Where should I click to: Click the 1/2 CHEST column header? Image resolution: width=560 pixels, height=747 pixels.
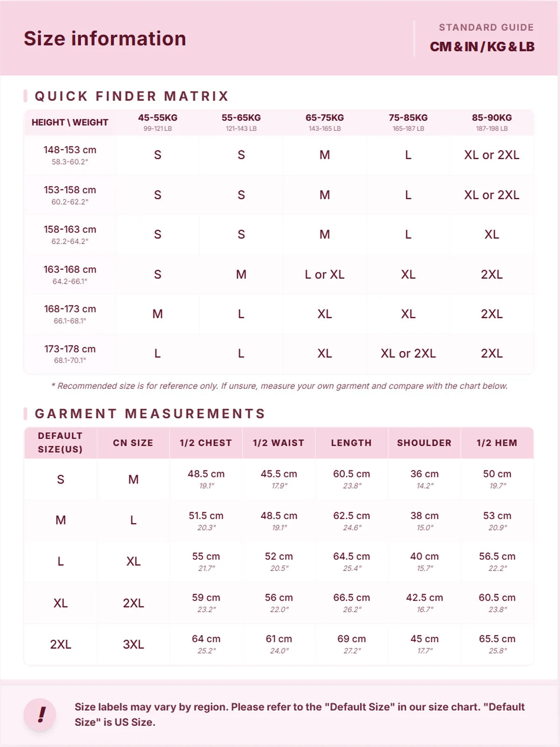[206, 443]
